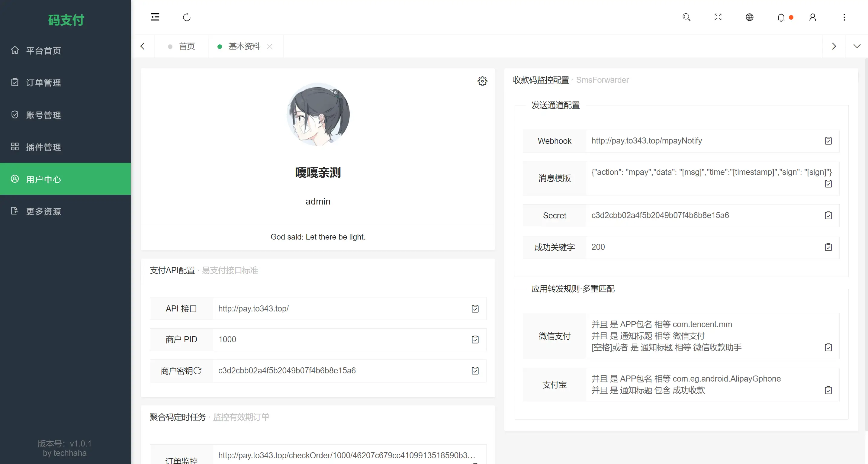Open the more options menu at top right
This screenshot has width=868, height=464.
844,17
